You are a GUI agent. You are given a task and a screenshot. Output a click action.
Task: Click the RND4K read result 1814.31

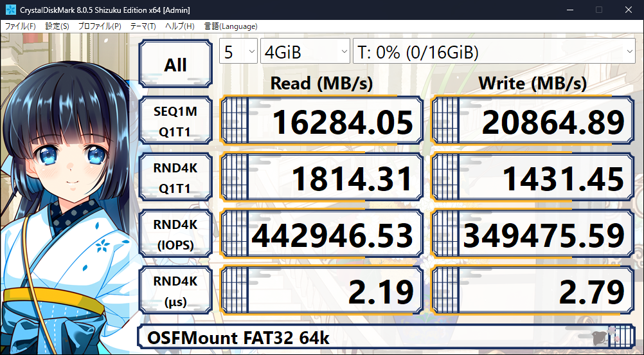point(321,177)
